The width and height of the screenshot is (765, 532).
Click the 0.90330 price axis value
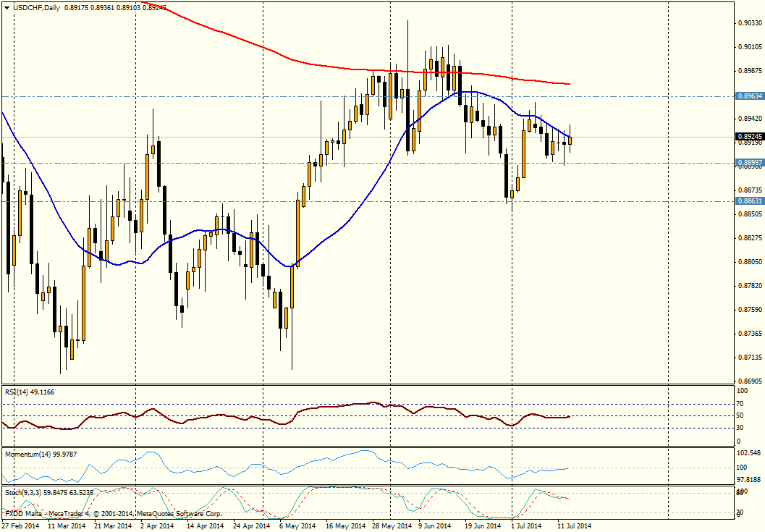(749, 23)
